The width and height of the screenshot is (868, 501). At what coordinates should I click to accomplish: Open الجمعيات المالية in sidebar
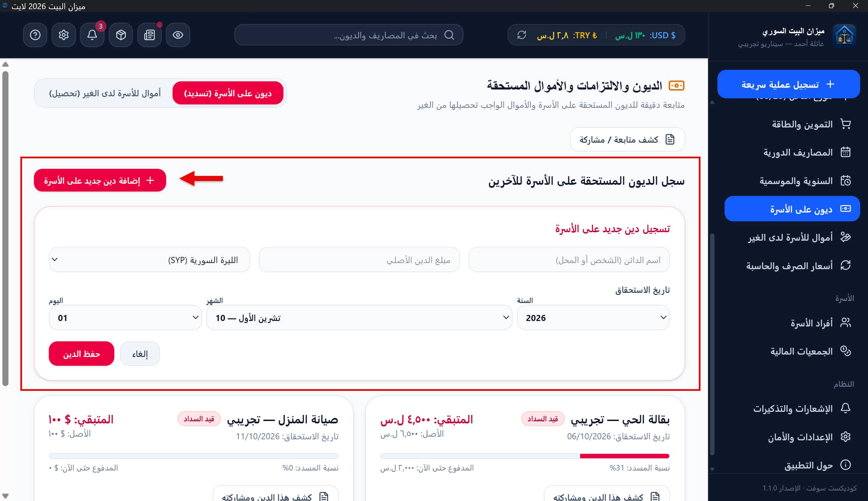792,351
